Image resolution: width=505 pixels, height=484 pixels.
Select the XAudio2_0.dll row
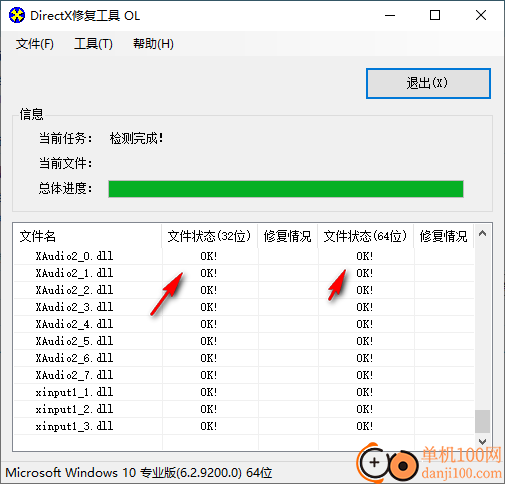pyautogui.click(x=244, y=256)
